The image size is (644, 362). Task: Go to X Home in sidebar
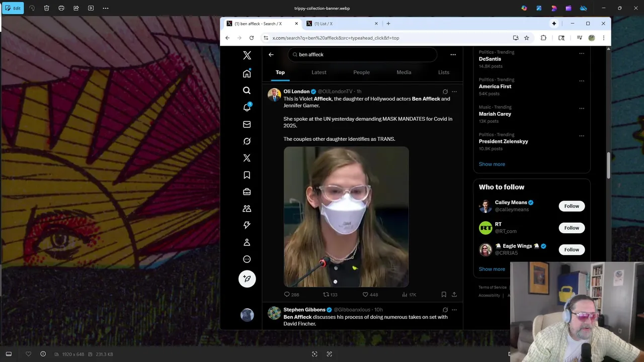tap(247, 74)
